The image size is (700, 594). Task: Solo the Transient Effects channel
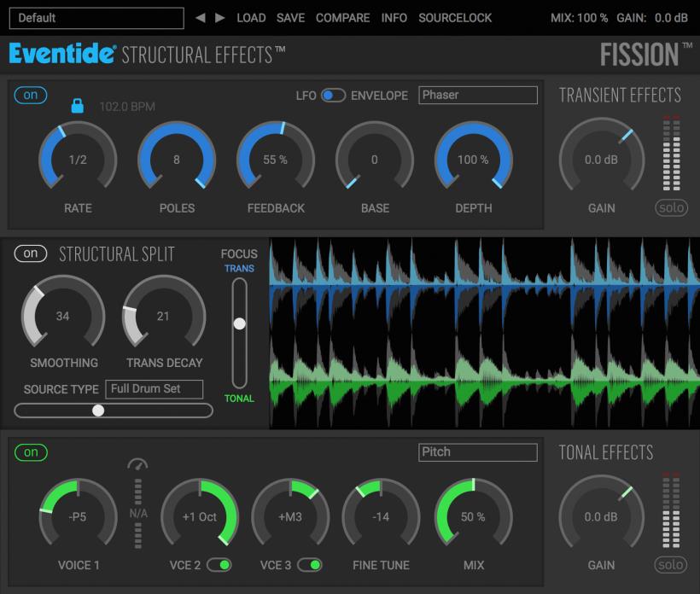point(672,207)
